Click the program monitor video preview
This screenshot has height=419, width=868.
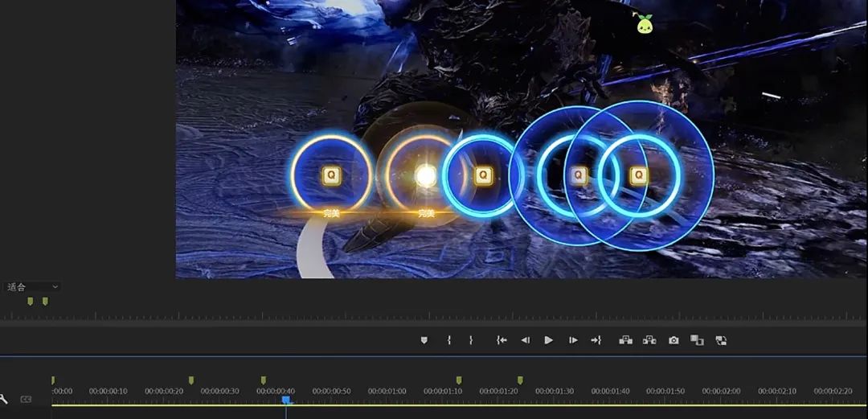point(522,138)
